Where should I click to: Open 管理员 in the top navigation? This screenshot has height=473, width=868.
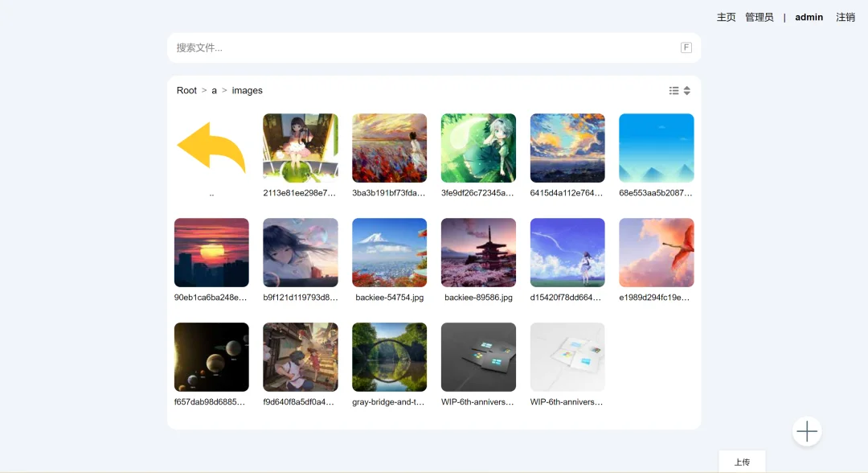click(x=759, y=17)
